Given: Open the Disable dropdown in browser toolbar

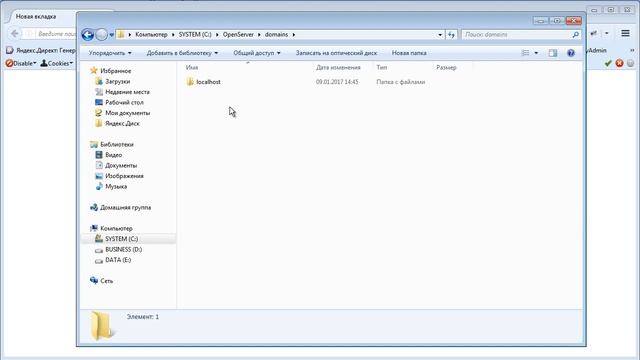Looking at the screenshot, I should click(x=21, y=63).
